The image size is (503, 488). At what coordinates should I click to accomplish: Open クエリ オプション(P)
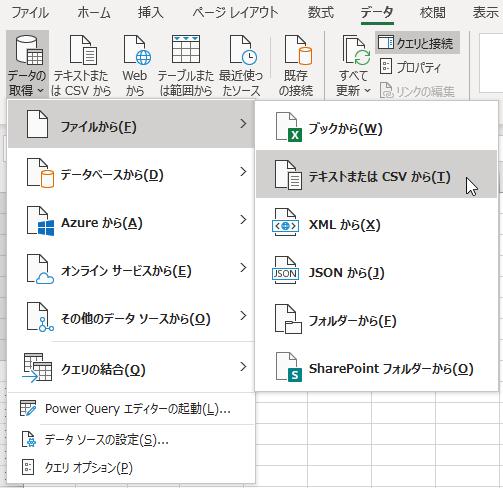pyautogui.click(x=131, y=468)
